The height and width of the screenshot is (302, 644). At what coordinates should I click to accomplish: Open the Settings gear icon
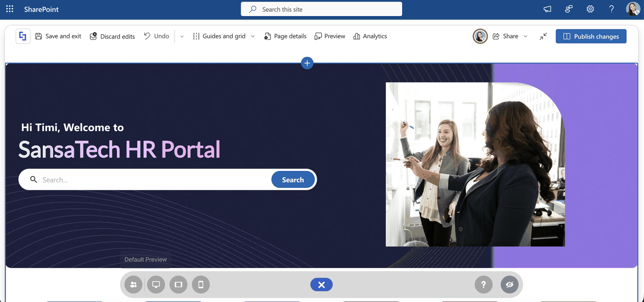pos(590,9)
